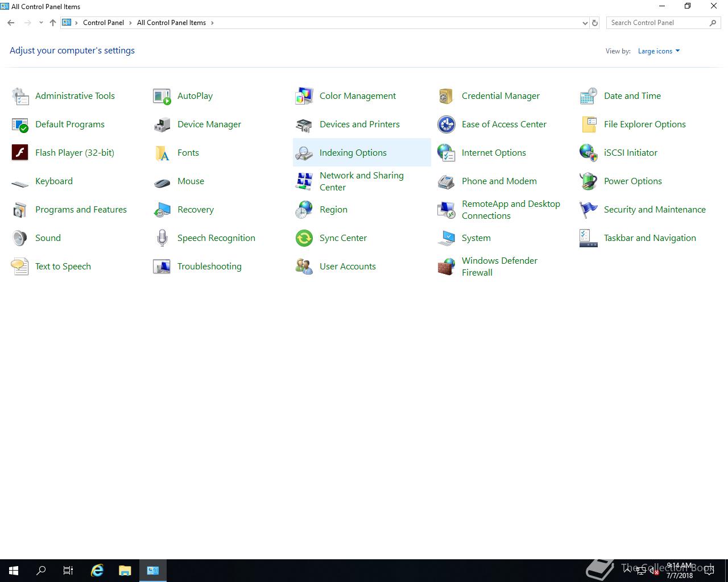Select the Control Panel taskbar button

click(153, 571)
